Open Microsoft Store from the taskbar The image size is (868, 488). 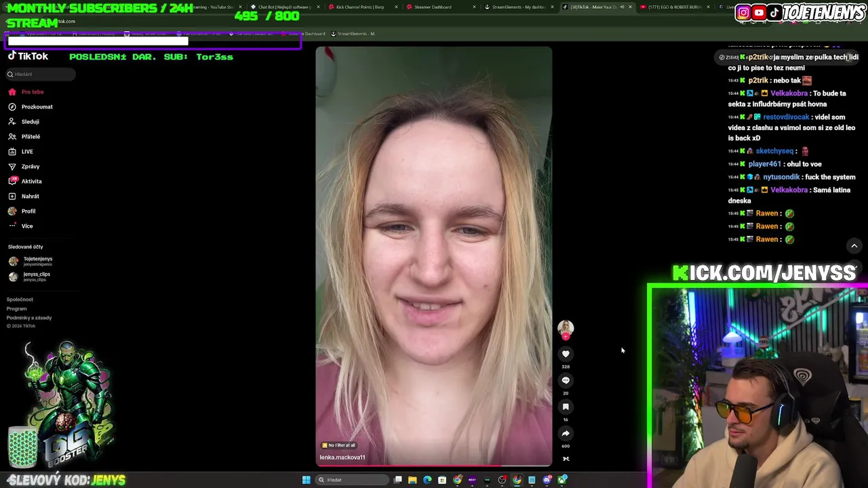coord(442,480)
